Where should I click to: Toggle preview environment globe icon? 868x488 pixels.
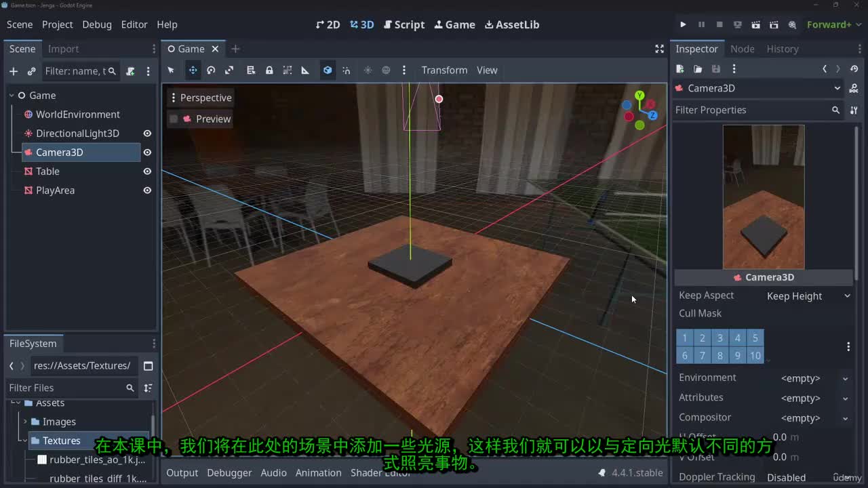tap(386, 70)
